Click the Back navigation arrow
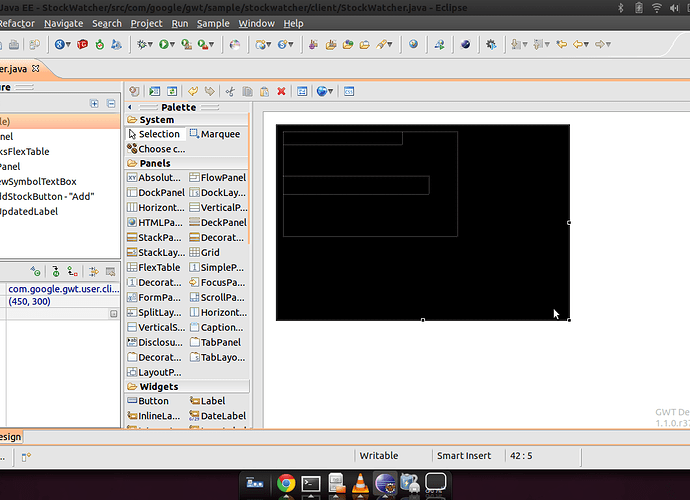 coord(578,44)
